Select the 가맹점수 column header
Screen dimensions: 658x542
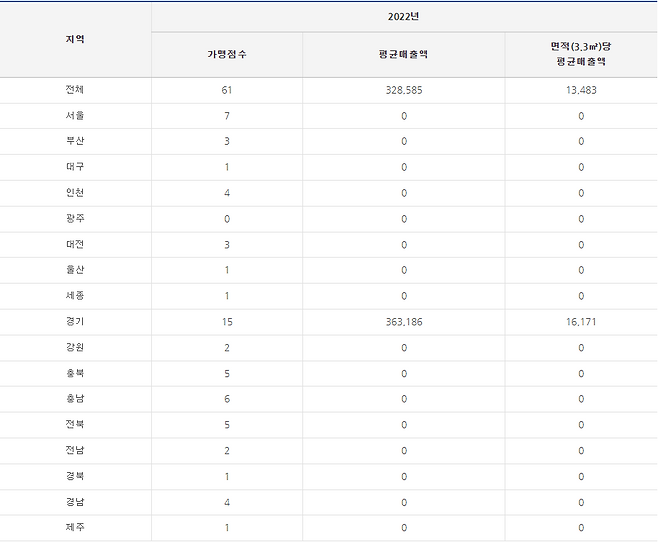click(x=227, y=54)
